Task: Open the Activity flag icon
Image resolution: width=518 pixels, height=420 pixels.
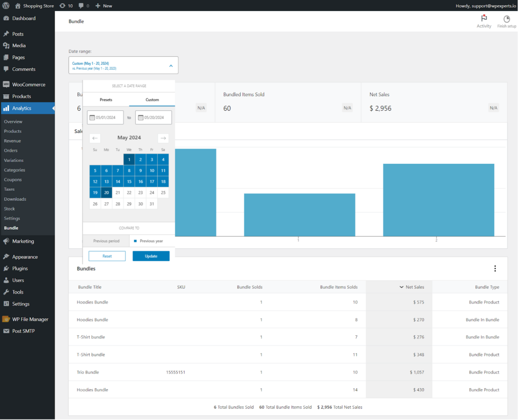Action: 484,18
